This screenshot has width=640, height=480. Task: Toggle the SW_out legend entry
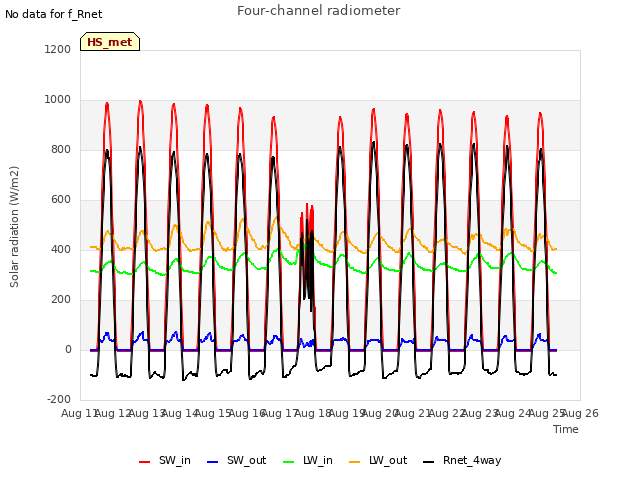236,460
